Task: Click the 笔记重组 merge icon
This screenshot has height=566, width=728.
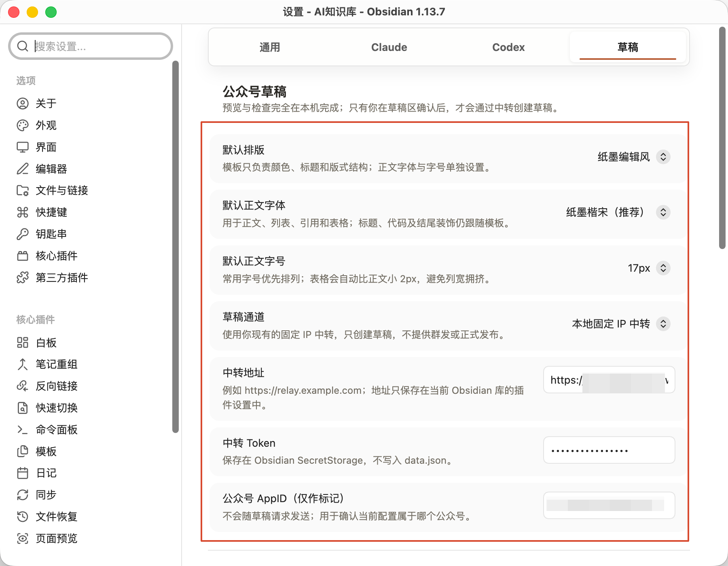Action: (23, 364)
